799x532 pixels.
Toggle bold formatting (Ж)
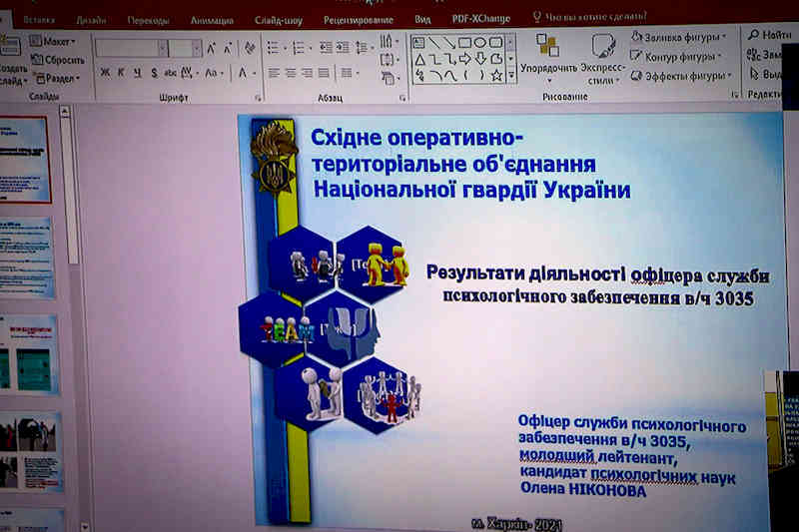(x=105, y=73)
